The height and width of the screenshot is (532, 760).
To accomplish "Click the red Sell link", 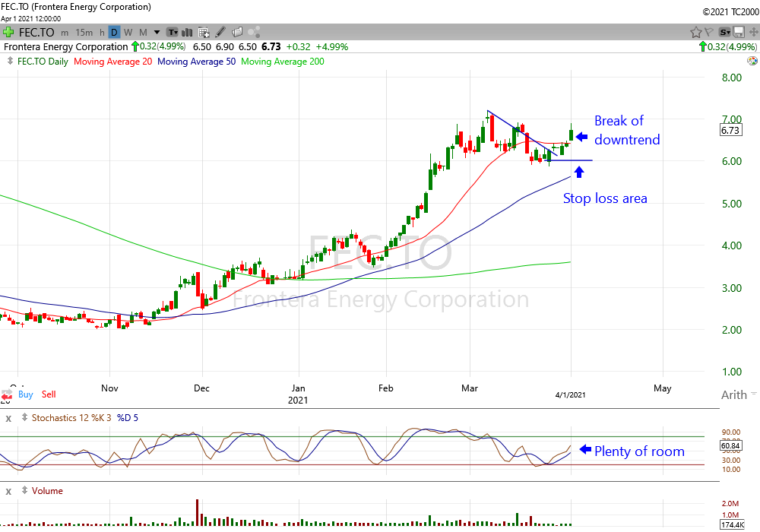I will pyautogui.click(x=49, y=394).
